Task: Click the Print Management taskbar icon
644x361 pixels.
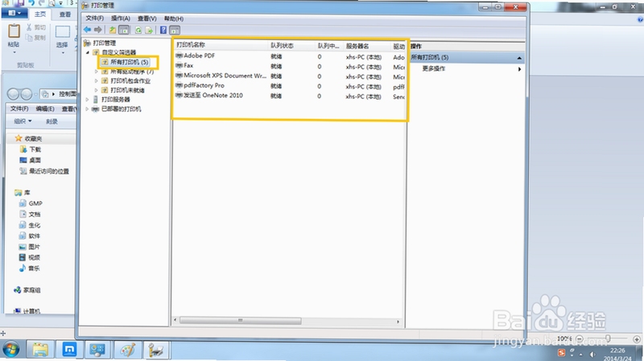Action: [x=156, y=350]
